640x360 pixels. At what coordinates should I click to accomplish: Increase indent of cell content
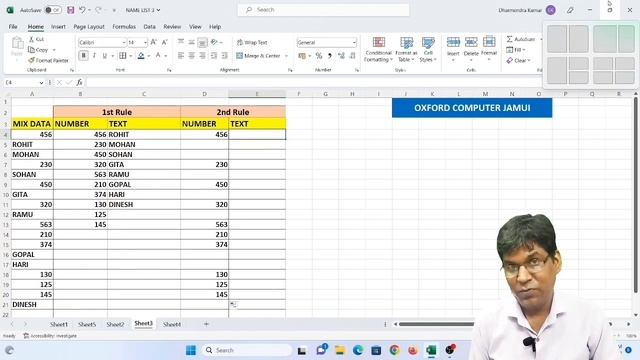tap(224, 56)
